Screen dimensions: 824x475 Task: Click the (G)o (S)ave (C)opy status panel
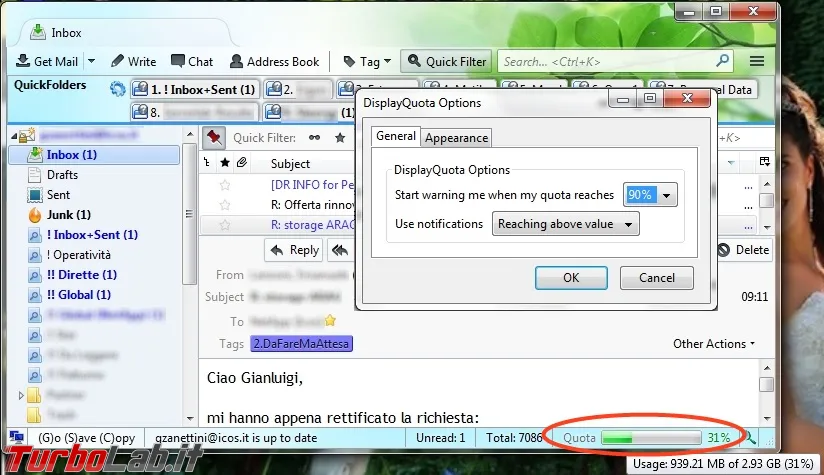click(87, 438)
